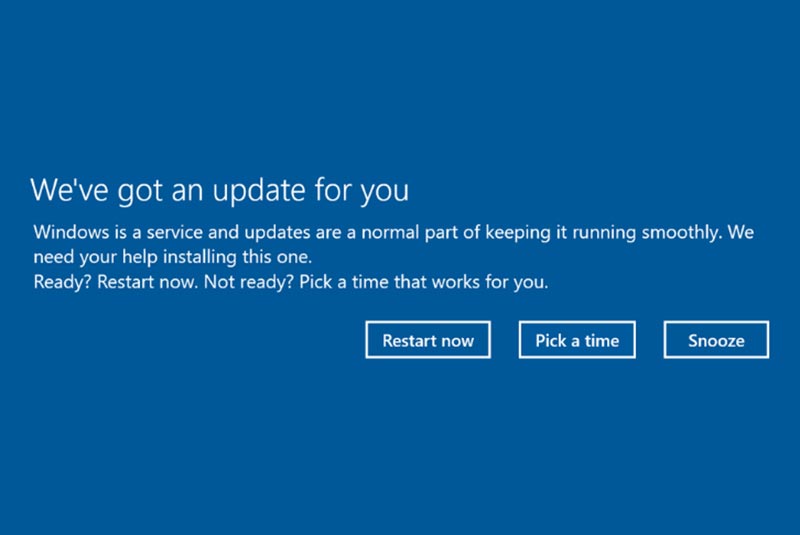Screen dimensions: 800x535
Task: Click the word "service" in the paragraph
Action: point(174,233)
